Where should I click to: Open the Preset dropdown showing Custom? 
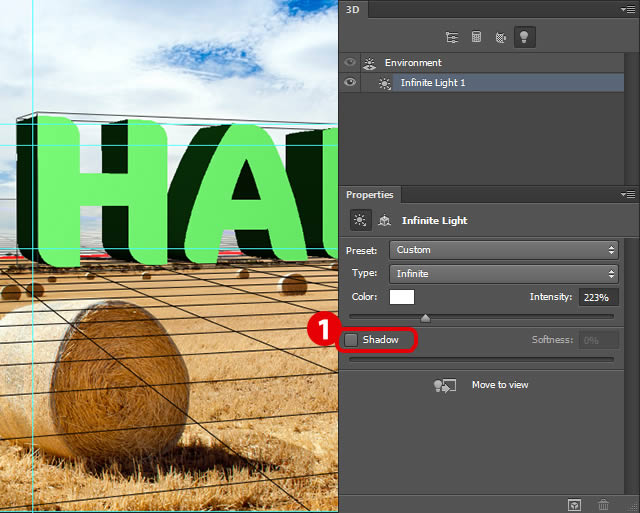504,250
